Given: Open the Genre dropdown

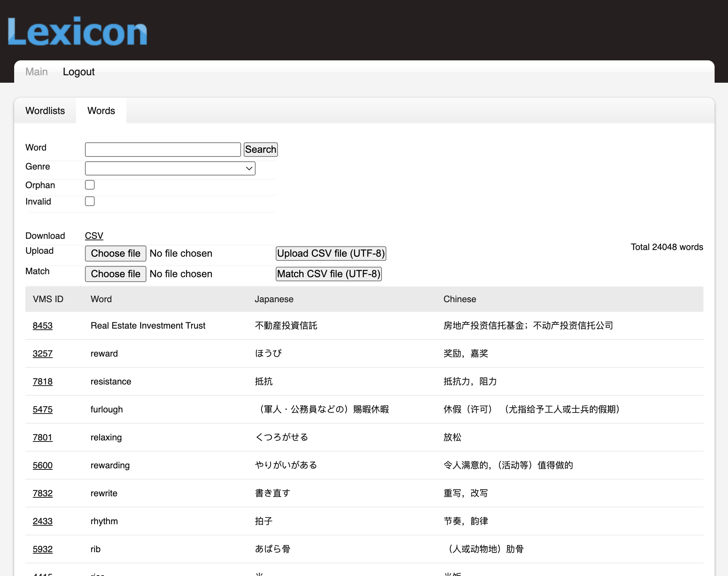Looking at the screenshot, I should (x=170, y=168).
